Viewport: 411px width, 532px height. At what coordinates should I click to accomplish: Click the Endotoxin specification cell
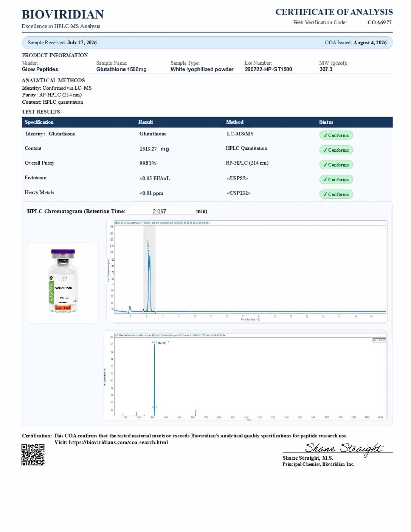(36, 177)
